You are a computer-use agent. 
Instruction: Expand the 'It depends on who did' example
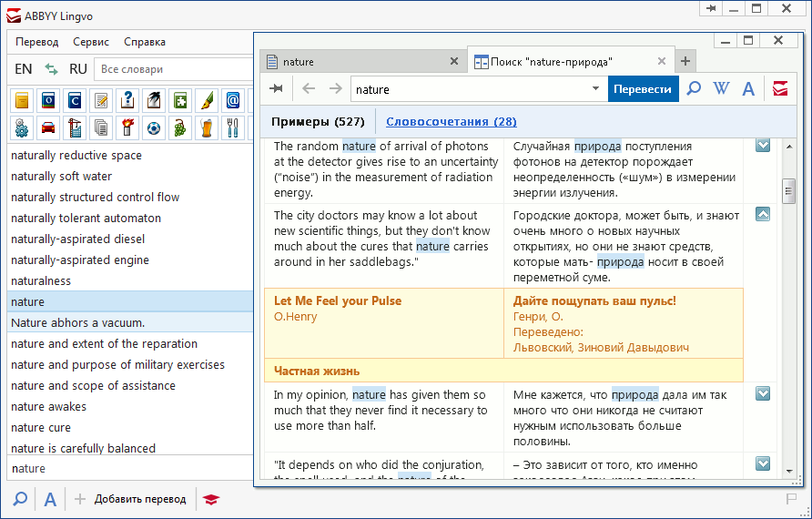click(x=763, y=463)
